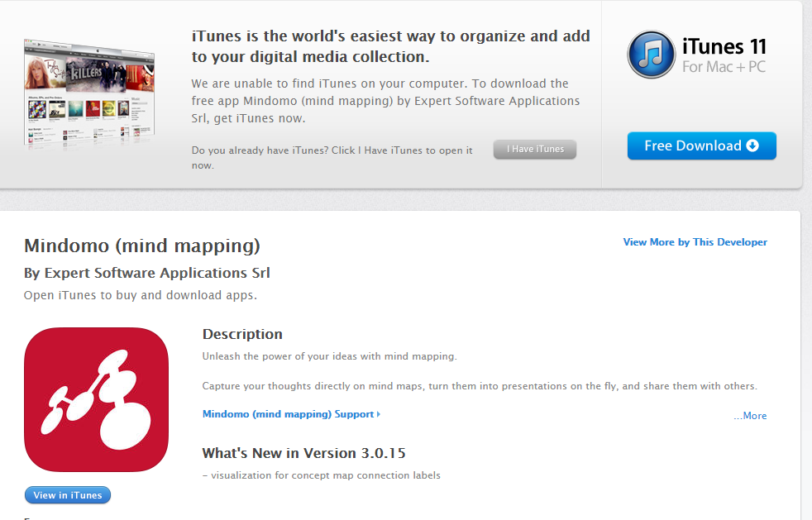
Task: Click the Mindomo (mind mapping) title
Action: [142, 246]
